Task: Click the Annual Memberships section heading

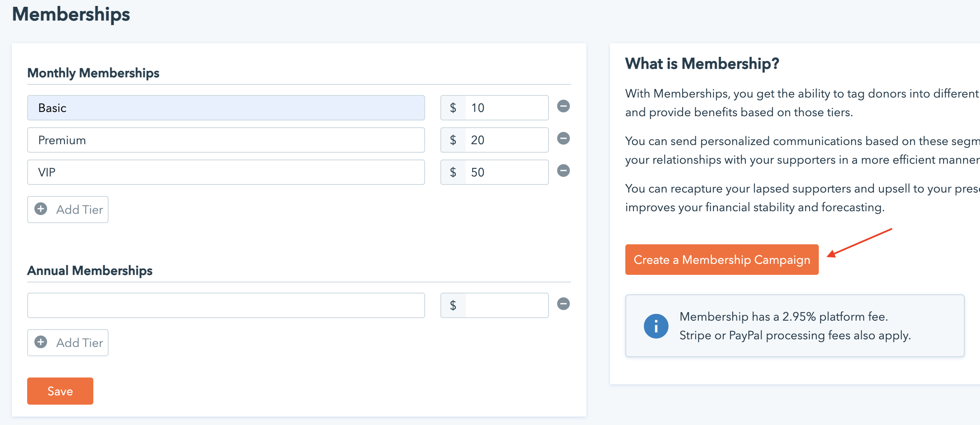Action: click(x=90, y=271)
